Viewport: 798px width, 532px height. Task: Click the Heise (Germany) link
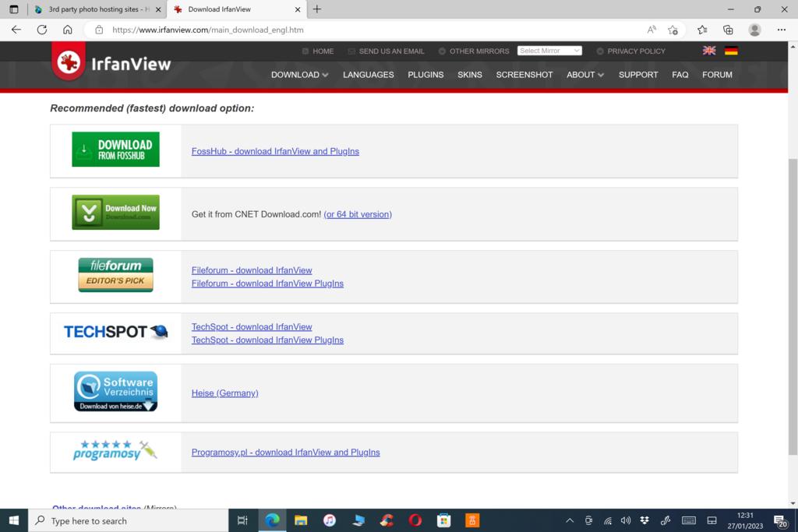(225, 393)
